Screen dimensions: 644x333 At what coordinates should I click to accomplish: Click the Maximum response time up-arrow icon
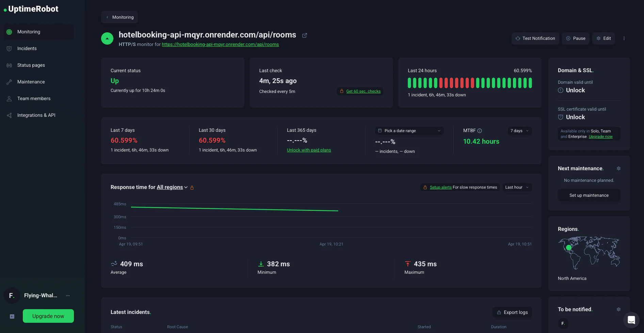[x=408, y=264]
